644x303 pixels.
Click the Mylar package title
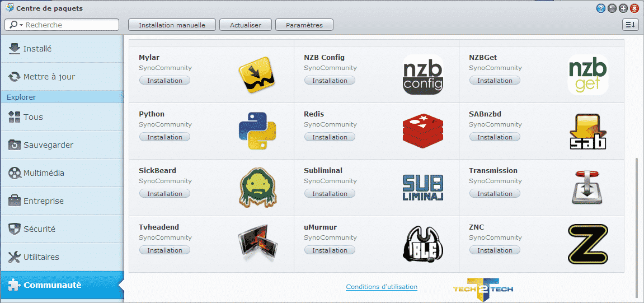click(149, 58)
